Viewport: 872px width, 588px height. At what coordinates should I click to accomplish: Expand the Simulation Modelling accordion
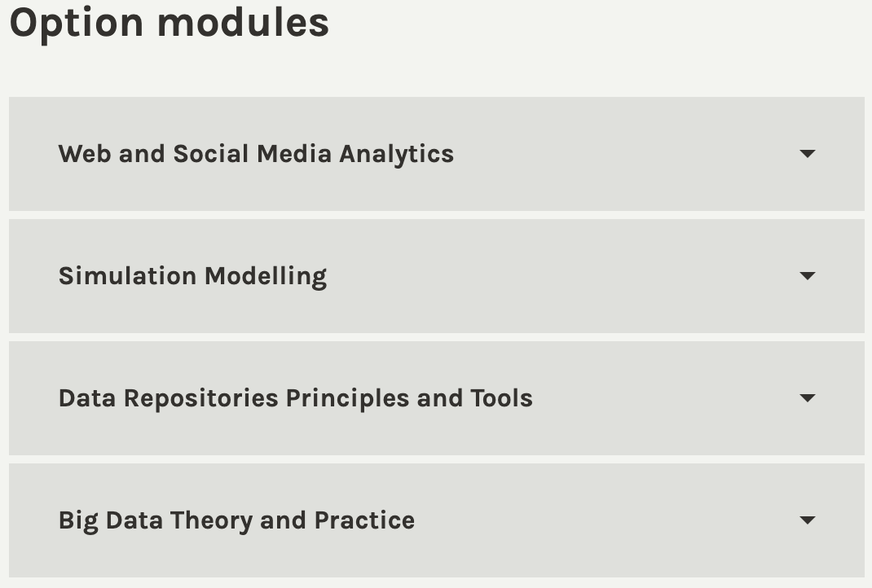(x=436, y=276)
